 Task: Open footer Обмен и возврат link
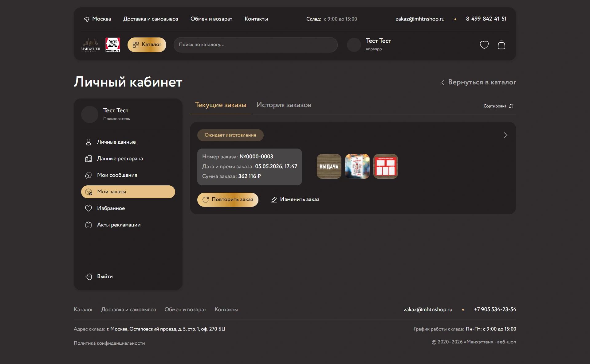tap(185, 310)
